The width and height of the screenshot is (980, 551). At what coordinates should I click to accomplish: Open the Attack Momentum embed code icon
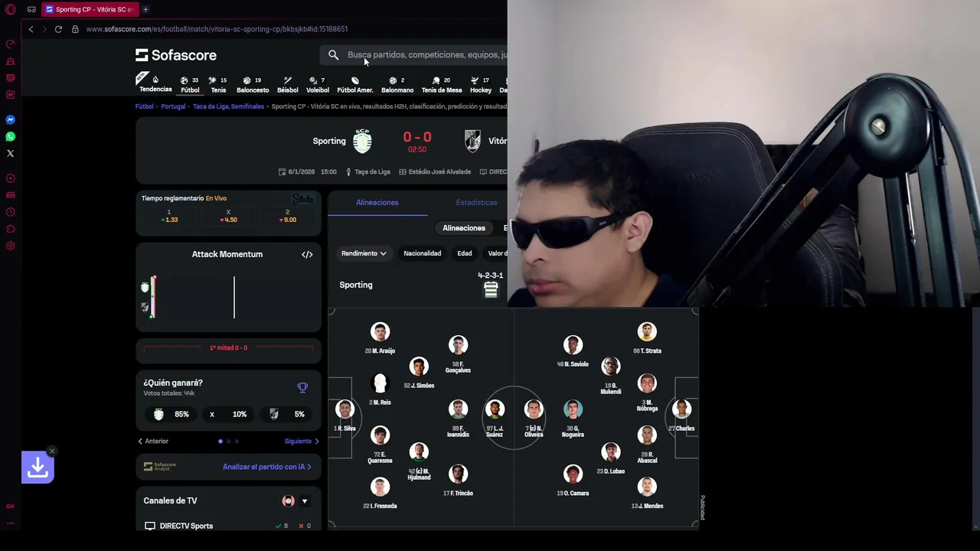point(307,254)
